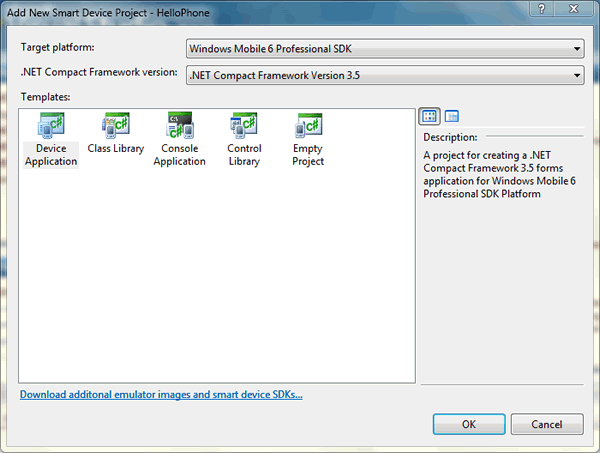Open the Target platform dropdown
Image resolution: width=600 pixels, height=453 pixels.
tap(385, 49)
